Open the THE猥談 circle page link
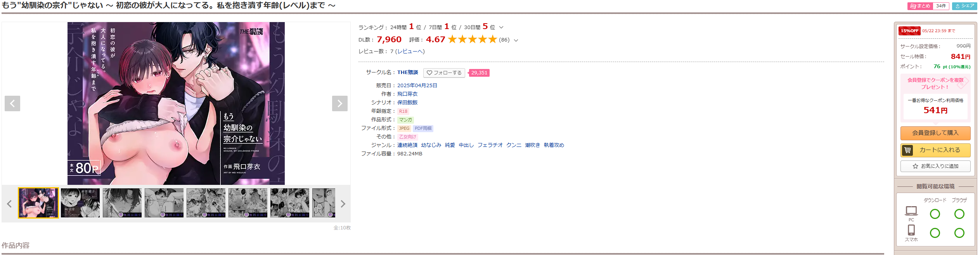Screen dimensions: 980x255 click(x=408, y=72)
